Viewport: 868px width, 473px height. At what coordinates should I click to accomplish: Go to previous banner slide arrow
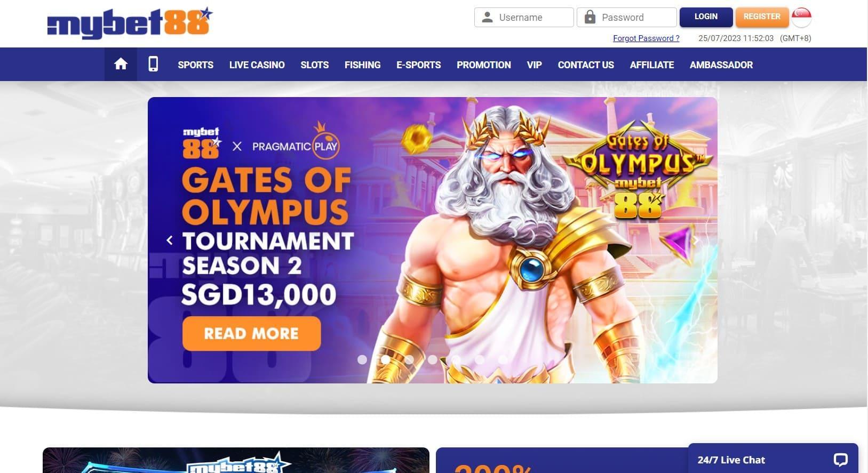click(169, 240)
